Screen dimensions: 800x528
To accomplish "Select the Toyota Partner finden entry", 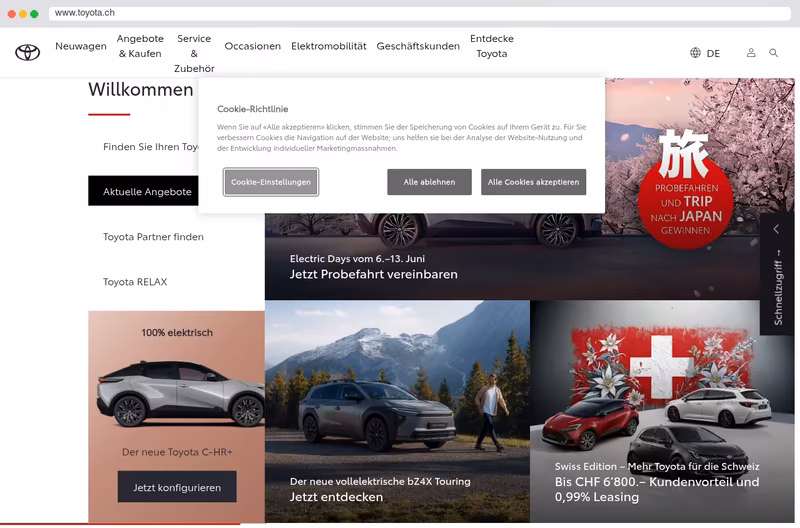I will [153, 237].
